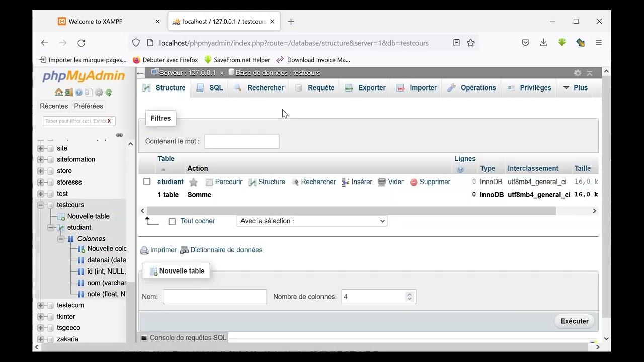The height and width of the screenshot is (362, 644).
Task: Open Console de requêtes SQL bar
Action: pos(184,338)
